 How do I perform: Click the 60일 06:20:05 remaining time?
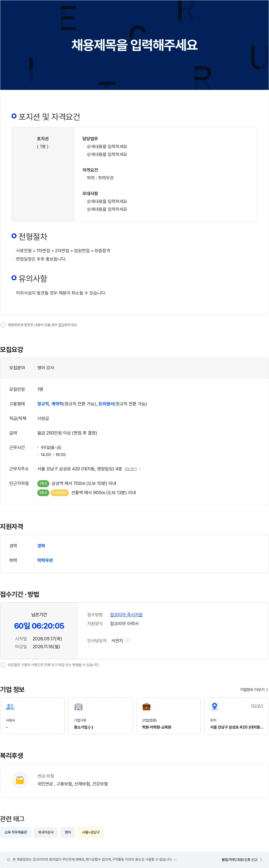[39, 626]
